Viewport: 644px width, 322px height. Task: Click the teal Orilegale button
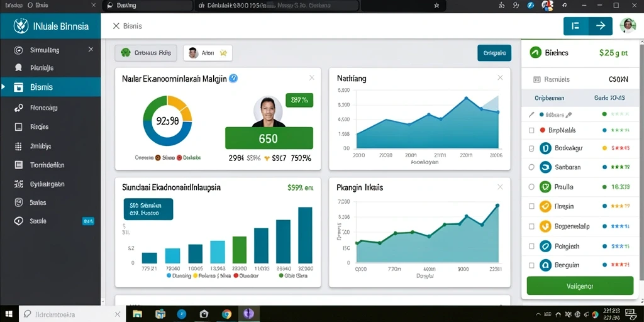[494, 53]
